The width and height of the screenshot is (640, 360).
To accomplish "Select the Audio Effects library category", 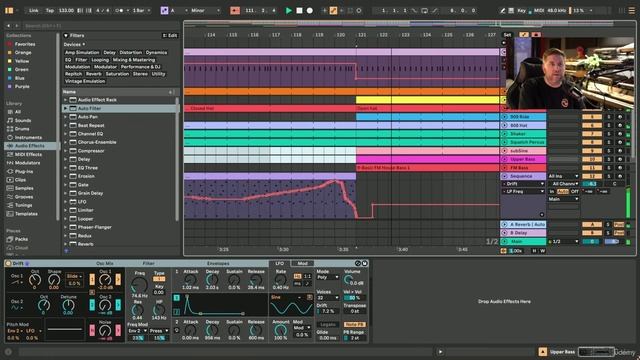I will tap(30, 146).
